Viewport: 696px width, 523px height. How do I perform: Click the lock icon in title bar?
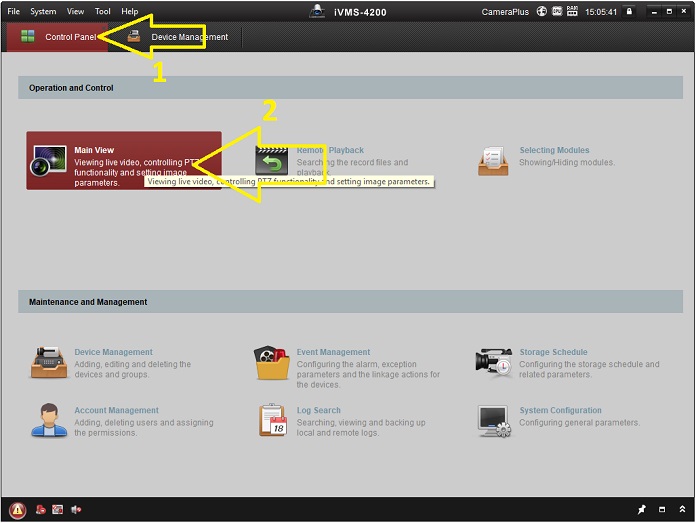pos(629,11)
